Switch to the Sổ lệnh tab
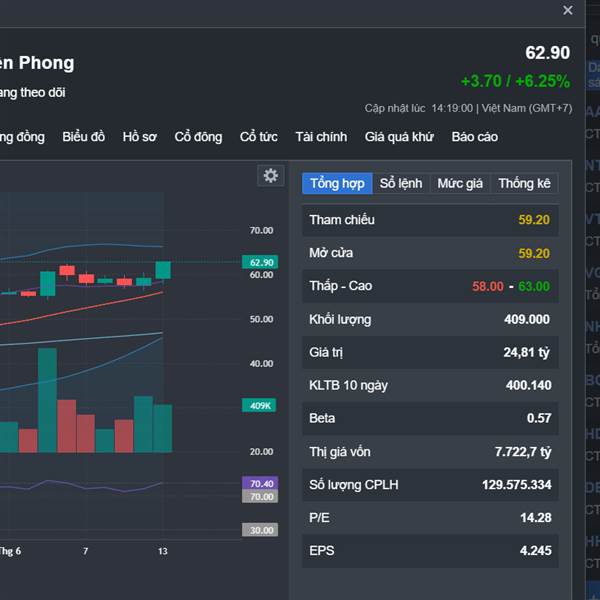Image resolution: width=600 pixels, height=600 pixels. point(401,183)
